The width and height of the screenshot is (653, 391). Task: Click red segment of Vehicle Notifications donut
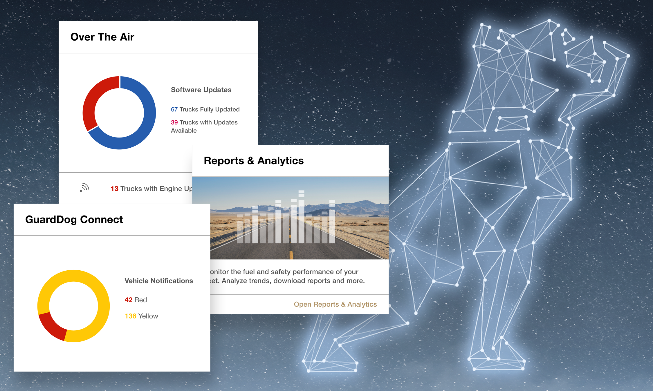coord(51,326)
